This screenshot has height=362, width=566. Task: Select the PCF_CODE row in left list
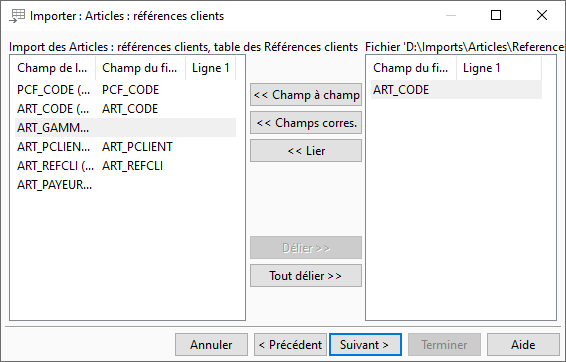pyautogui.click(x=125, y=90)
